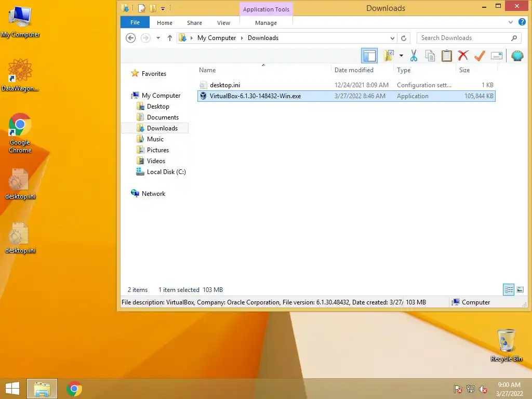Select the Recycle Bin desktop icon
The image size is (532, 399).
[506, 345]
